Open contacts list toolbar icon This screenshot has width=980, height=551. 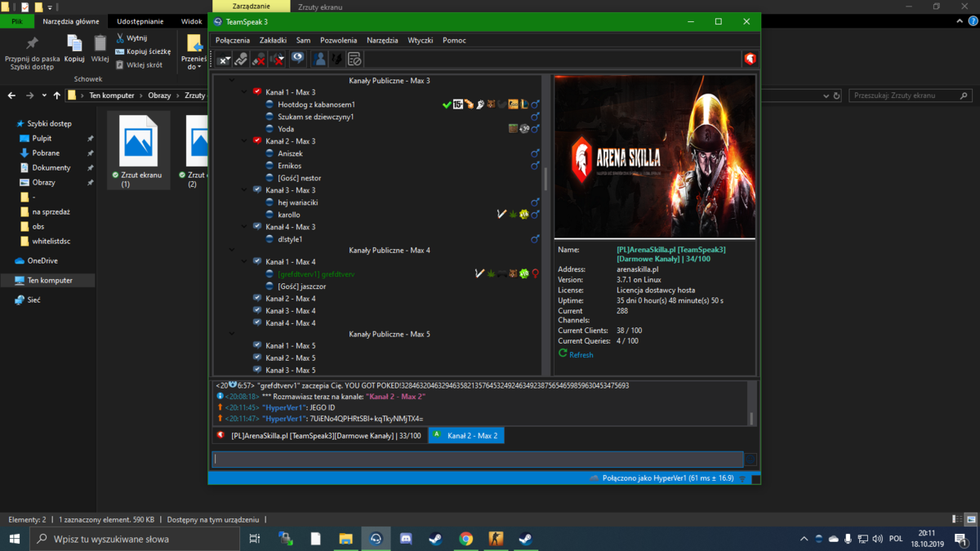(320, 59)
